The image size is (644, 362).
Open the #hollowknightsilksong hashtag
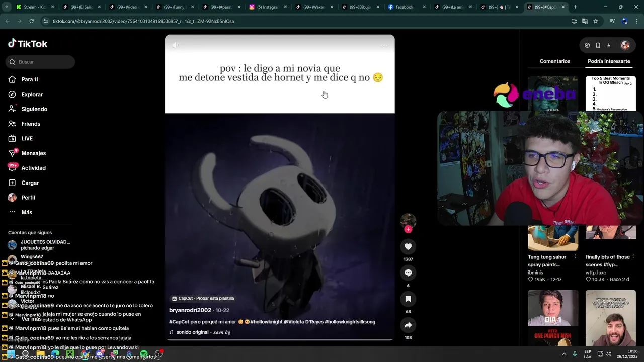(350, 322)
